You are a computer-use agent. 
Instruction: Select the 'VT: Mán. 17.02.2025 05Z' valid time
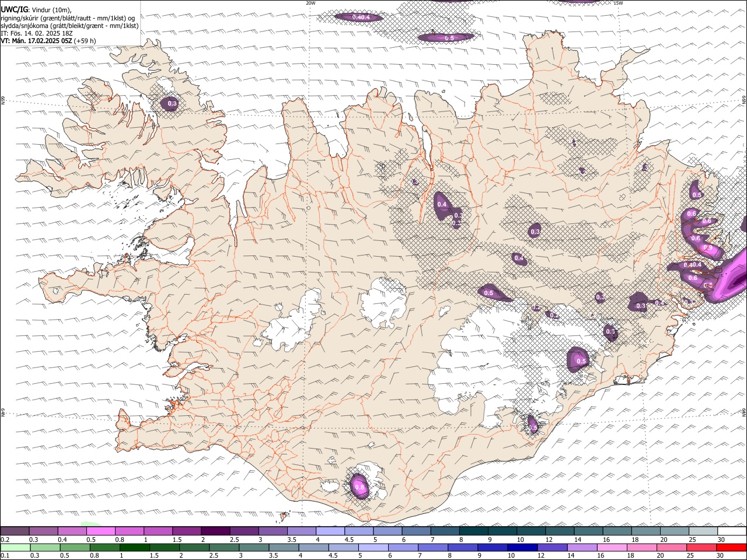coord(36,41)
